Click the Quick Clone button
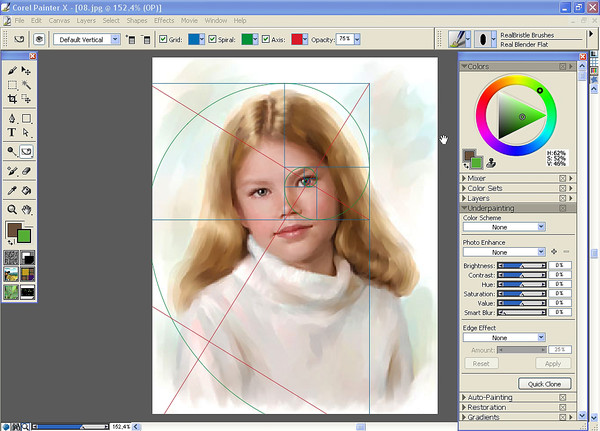The height and width of the screenshot is (431, 600). pyautogui.click(x=545, y=384)
